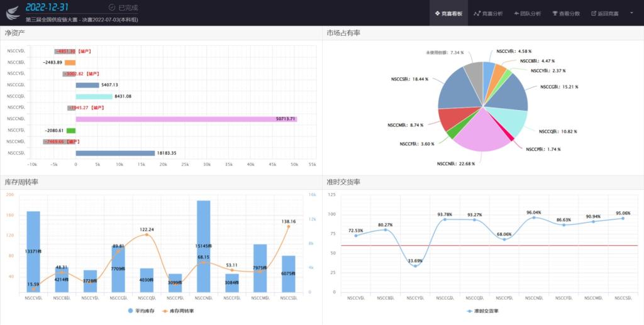The width and height of the screenshot is (644, 325).
Task: Click the 查看分数 trophy icon
Action: tap(555, 13)
